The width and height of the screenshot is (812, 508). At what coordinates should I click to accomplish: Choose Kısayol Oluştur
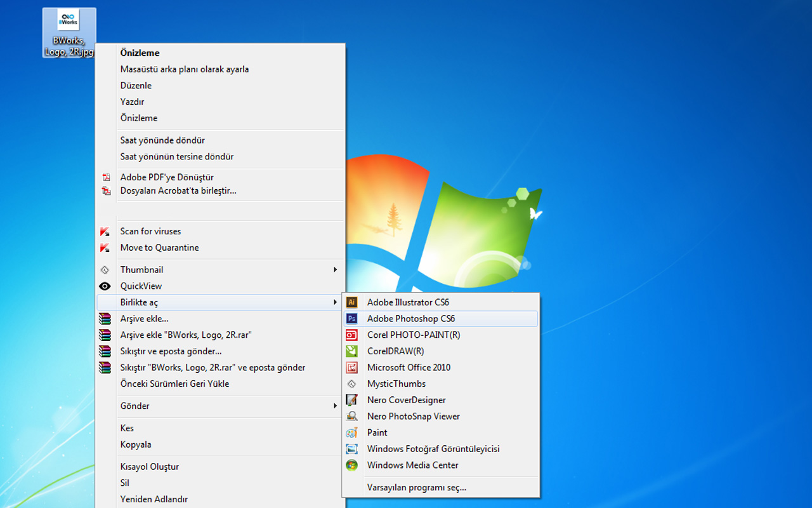pos(150,467)
